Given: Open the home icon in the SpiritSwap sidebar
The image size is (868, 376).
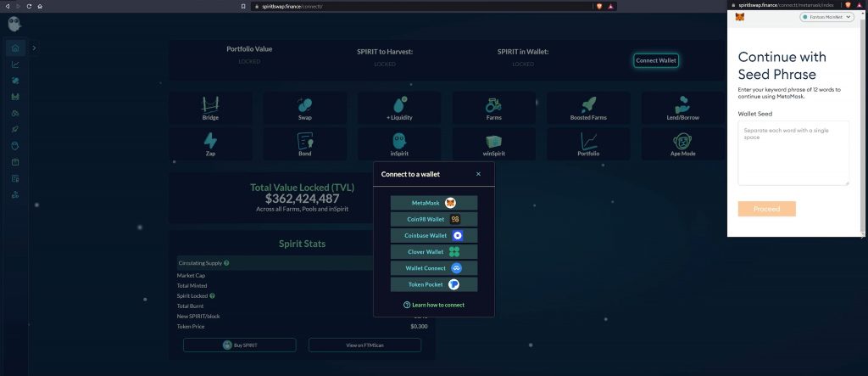Looking at the screenshot, I should (x=15, y=48).
